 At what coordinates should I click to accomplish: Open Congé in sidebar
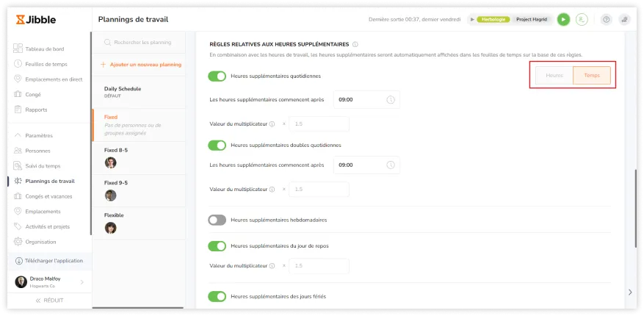tap(33, 95)
